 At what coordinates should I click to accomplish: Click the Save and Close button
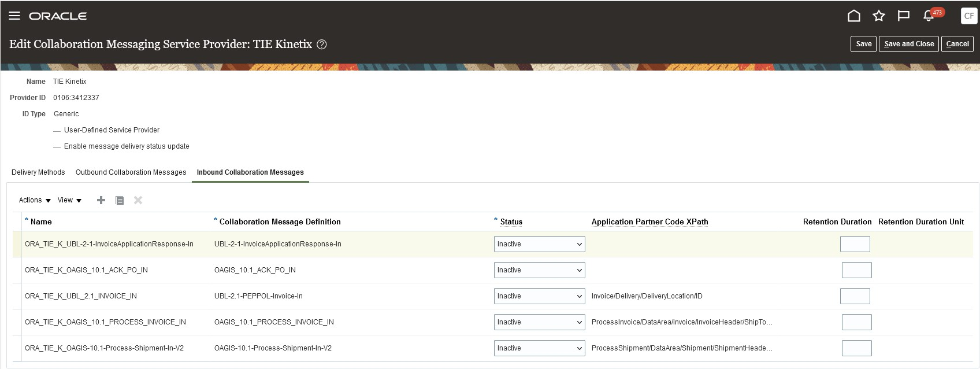click(909, 44)
